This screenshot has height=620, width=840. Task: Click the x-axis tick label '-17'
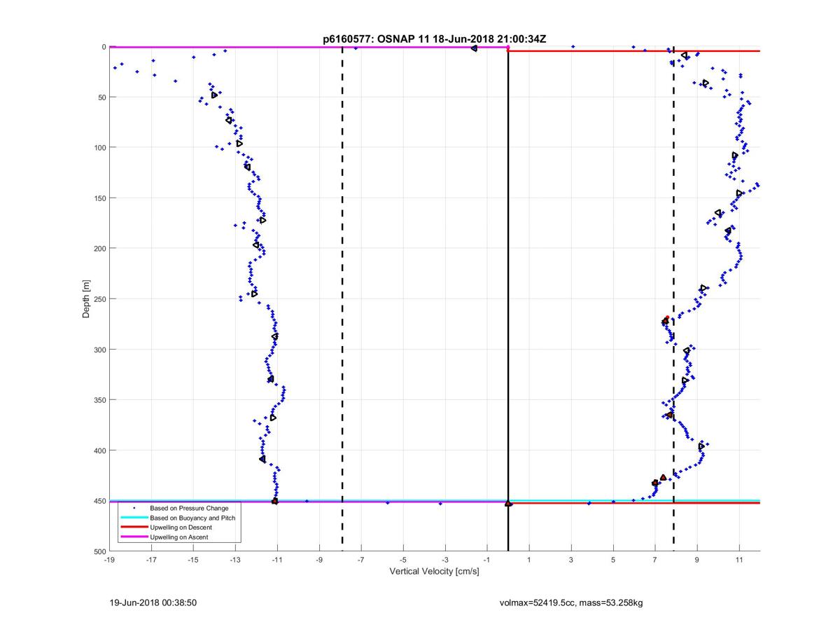[151, 560]
